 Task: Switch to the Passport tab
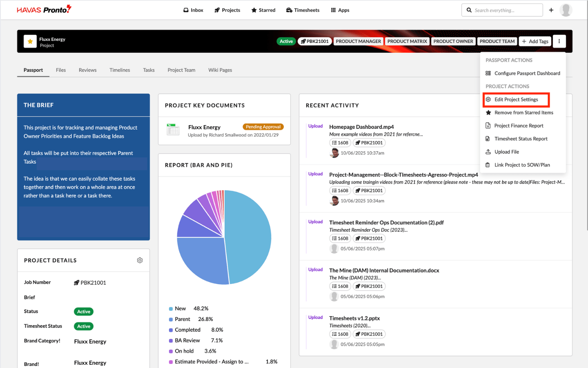click(33, 70)
